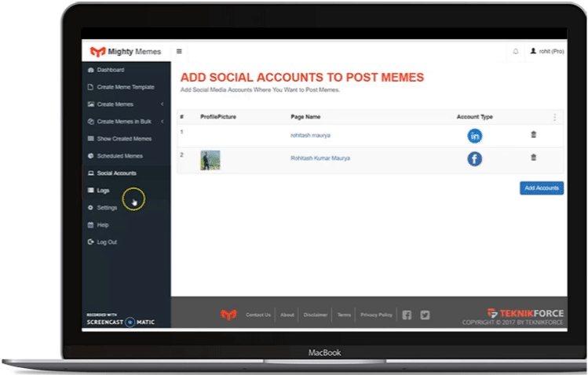Delete the Rohitash Kumar Maurya account via trash icon
588x375 pixels.
pos(534,158)
